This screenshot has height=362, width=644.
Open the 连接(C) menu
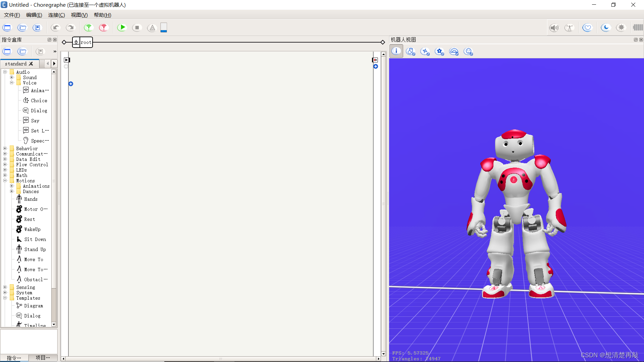[x=56, y=15]
